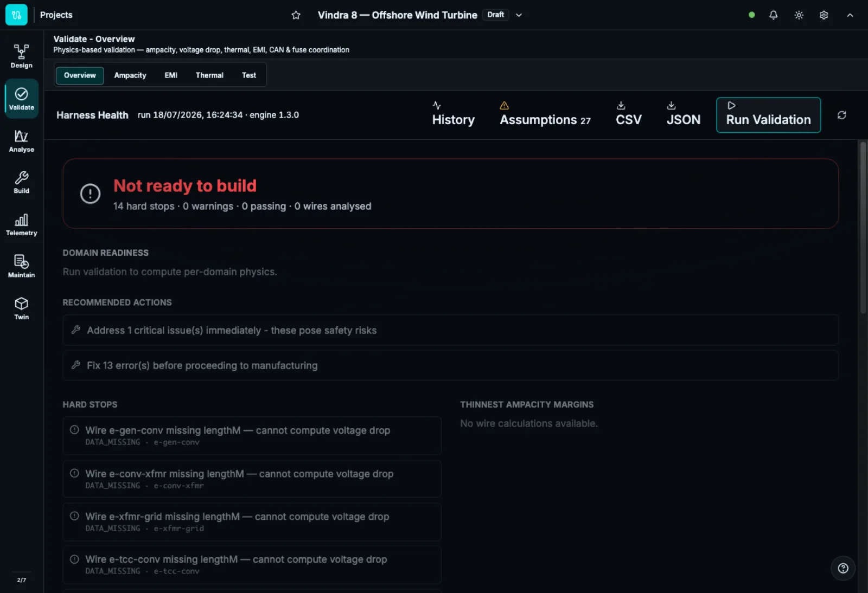This screenshot has height=593, width=868.
Task: Download results as CSV
Action: click(628, 114)
